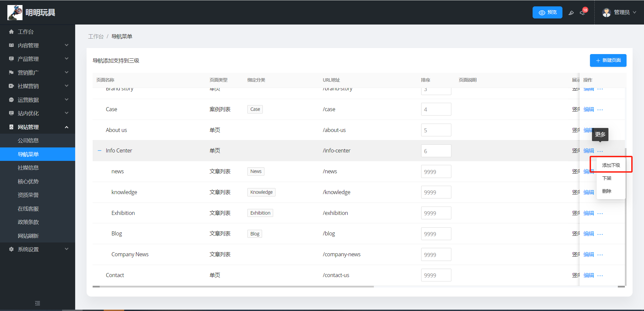Click 编辑 link for Contact row

589,275
